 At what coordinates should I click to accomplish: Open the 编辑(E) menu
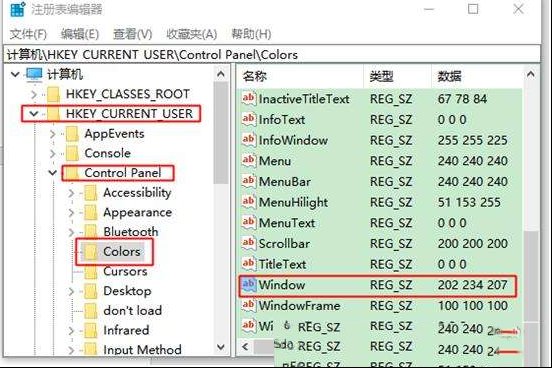coord(80,34)
